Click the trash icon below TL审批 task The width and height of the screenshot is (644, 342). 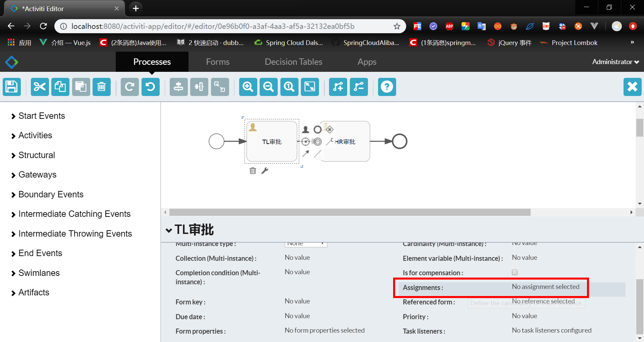[253, 170]
